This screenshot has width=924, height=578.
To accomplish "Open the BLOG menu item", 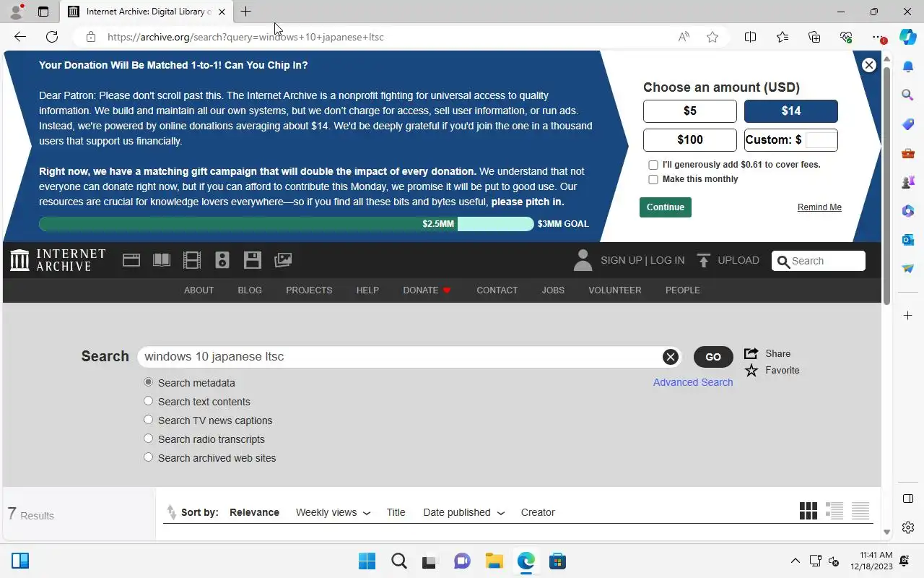I will [250, 290].
